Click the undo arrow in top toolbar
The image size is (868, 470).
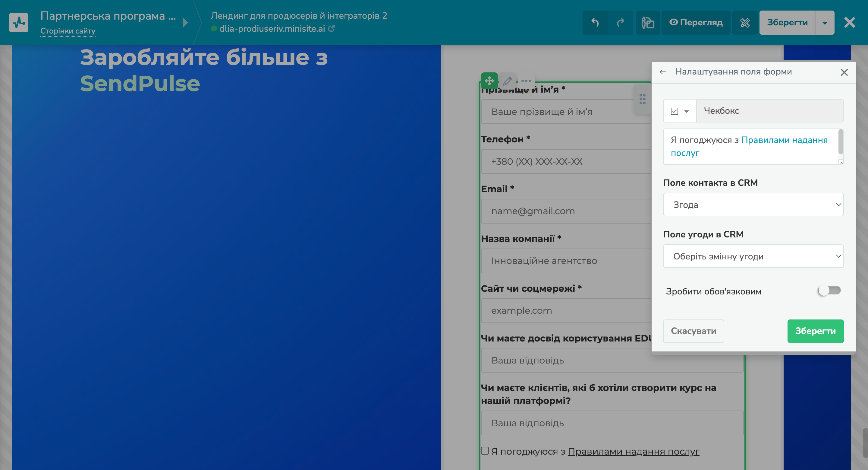click(595, 23)
